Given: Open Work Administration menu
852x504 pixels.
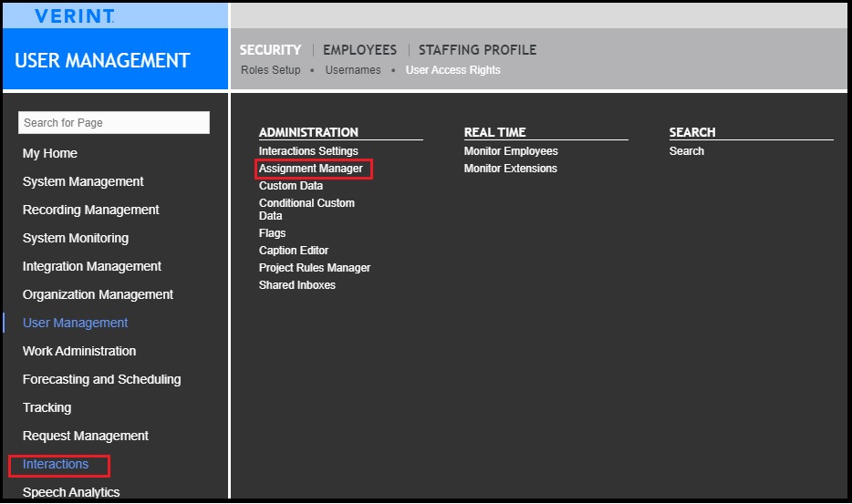Looking at the screenshot, I should [79, 351].
